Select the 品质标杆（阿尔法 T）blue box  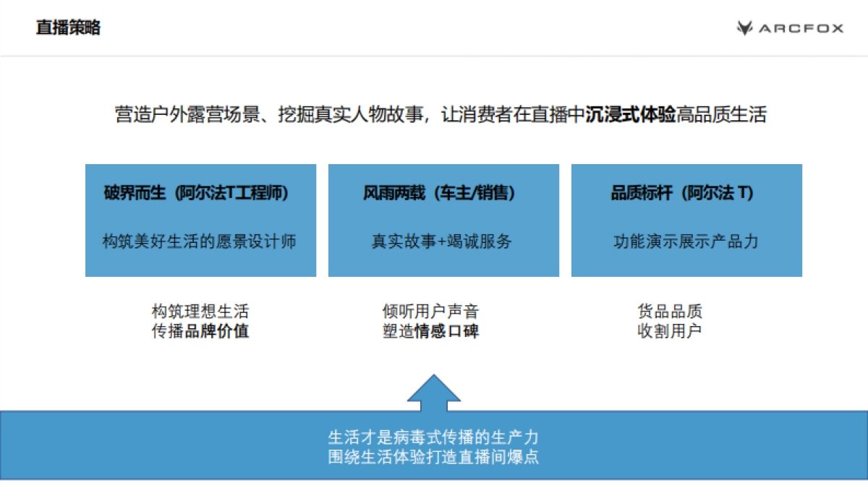[x=686, y=221]
